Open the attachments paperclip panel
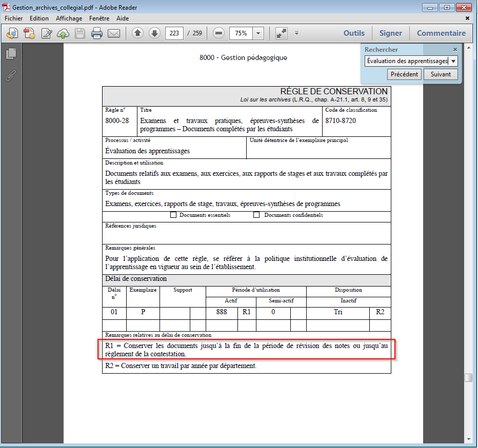Image resolution: width=478 pixels, height=448 pixels. click(x=11, y=76)
